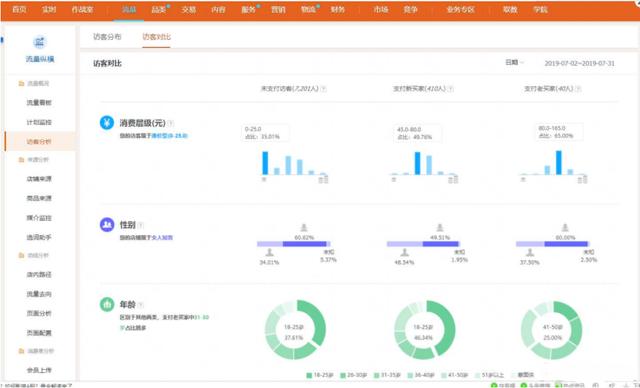640x388 pixels.
Task: Switch to 访客分布 tab
Action: click(107, 37)
